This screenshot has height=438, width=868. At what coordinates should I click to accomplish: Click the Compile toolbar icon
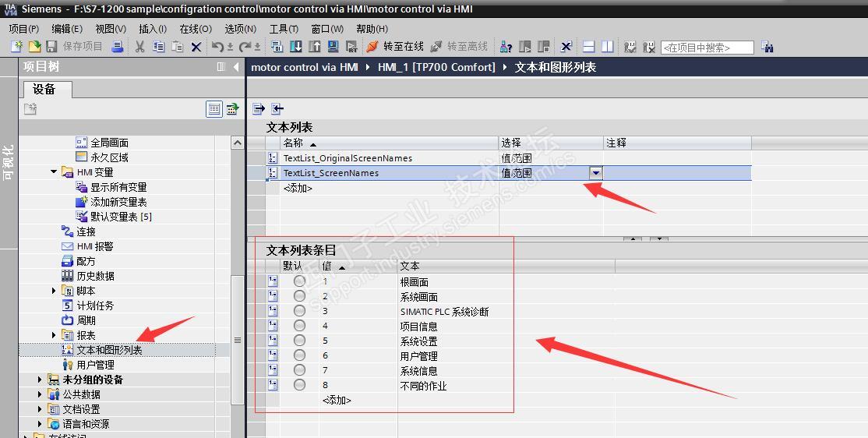click(x=277, y=47)
